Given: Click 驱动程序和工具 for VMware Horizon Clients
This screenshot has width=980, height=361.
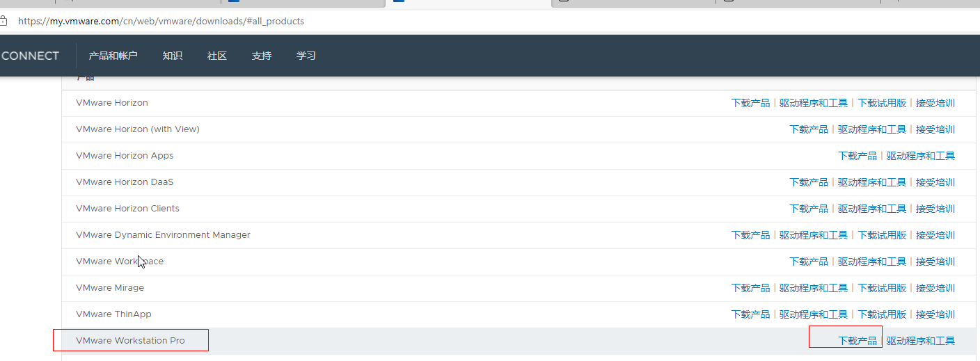Looking at the screenshot, I should [x=872, y=209].
